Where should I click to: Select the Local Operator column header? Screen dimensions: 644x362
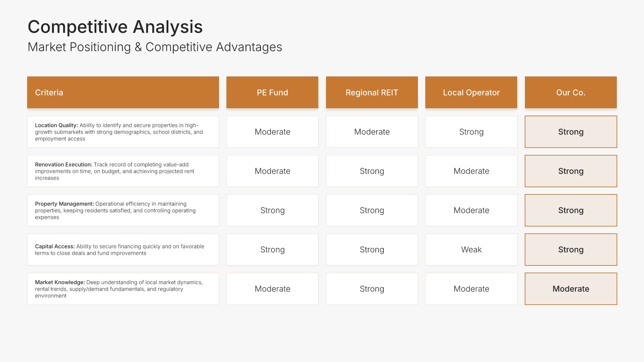tap(471, 93)
